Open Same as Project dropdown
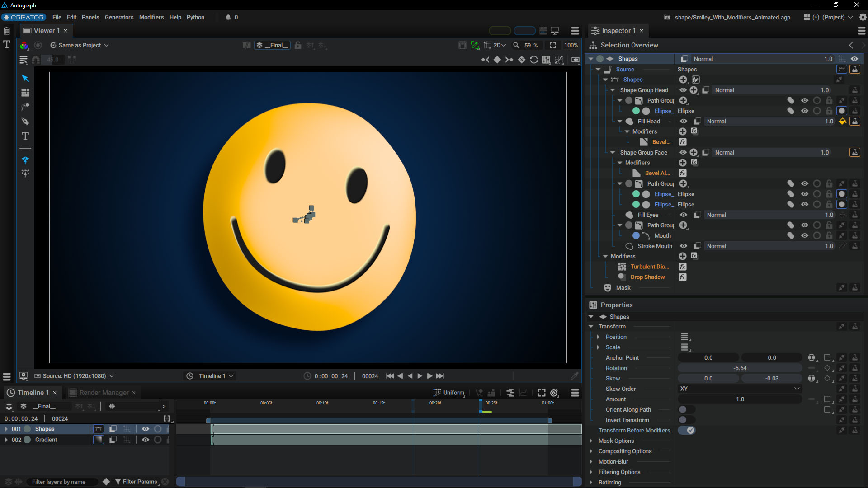 pyautogui.click(x=80, y=45)
